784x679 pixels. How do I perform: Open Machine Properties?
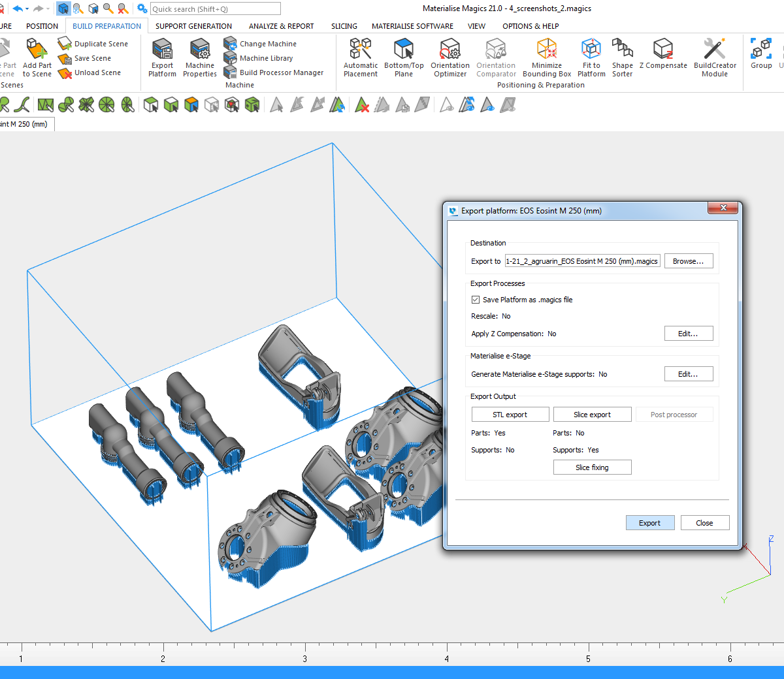(x=200, y=58)
